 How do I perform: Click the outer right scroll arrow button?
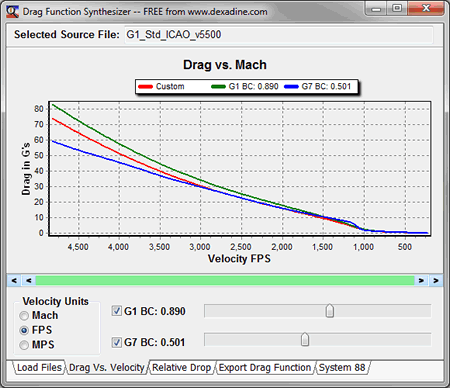click(436, 280)
